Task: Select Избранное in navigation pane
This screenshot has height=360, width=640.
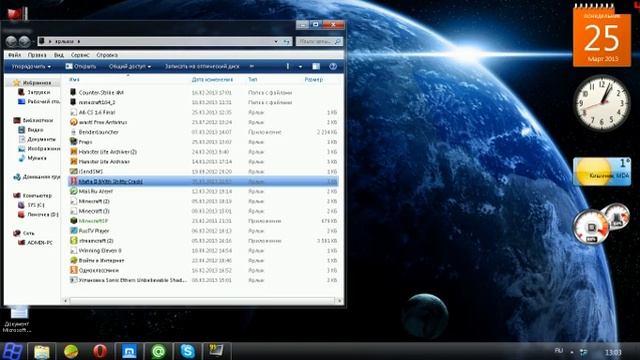Action: click(37, 83)
